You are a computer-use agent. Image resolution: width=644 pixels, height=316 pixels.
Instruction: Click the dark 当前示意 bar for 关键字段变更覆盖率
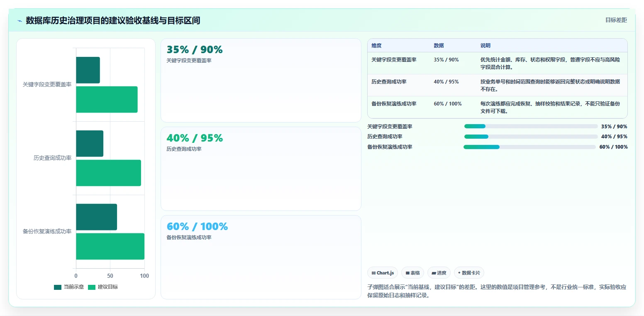88,70
